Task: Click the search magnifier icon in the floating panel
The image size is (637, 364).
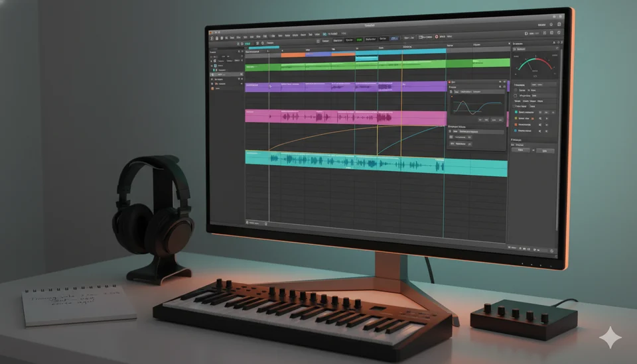Action: click(500, 86)
